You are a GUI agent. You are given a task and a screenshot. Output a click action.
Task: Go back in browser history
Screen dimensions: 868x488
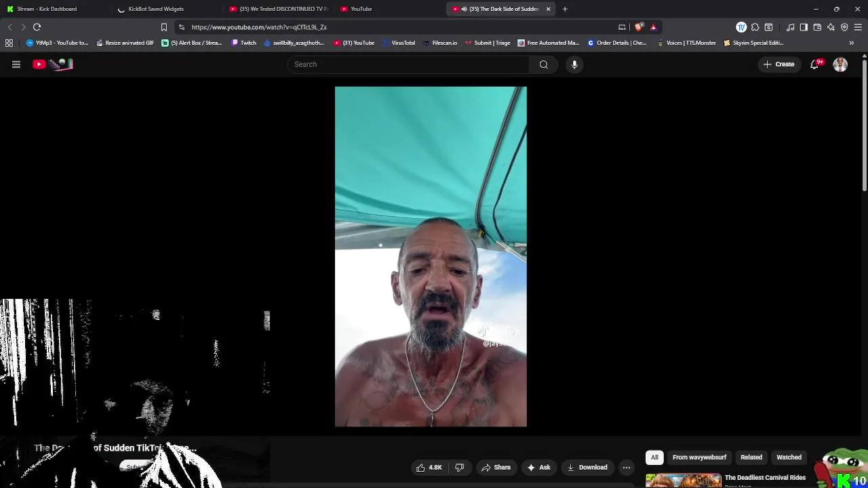pyautogui.click(x=9, y=27)
